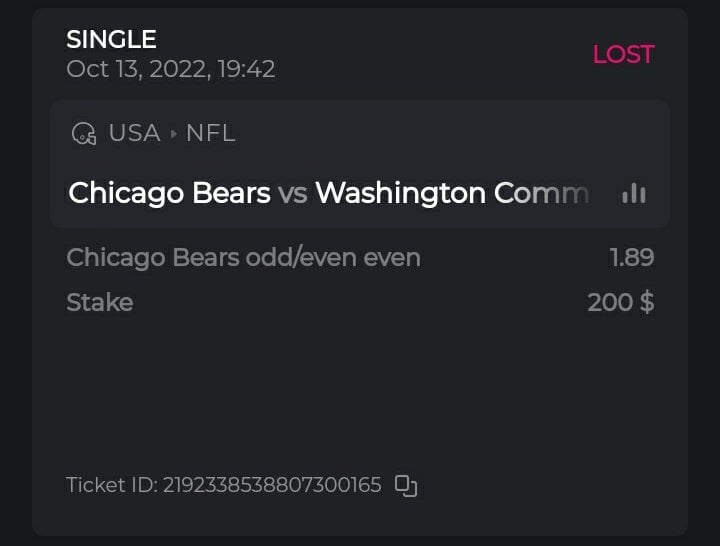Copy the ticket ID using copy icon
The image size is (720, 546).
[x=405, y=486]
